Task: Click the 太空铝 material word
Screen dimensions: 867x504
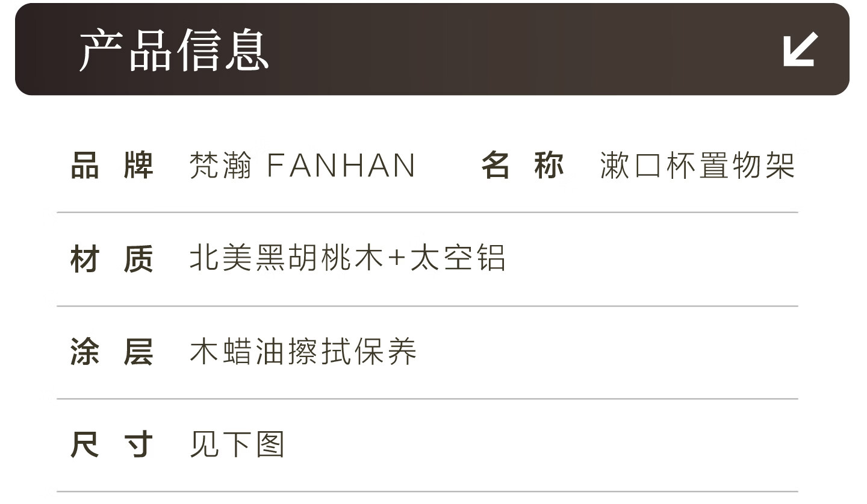Action: pyautogui.click(x=458, y=258)
